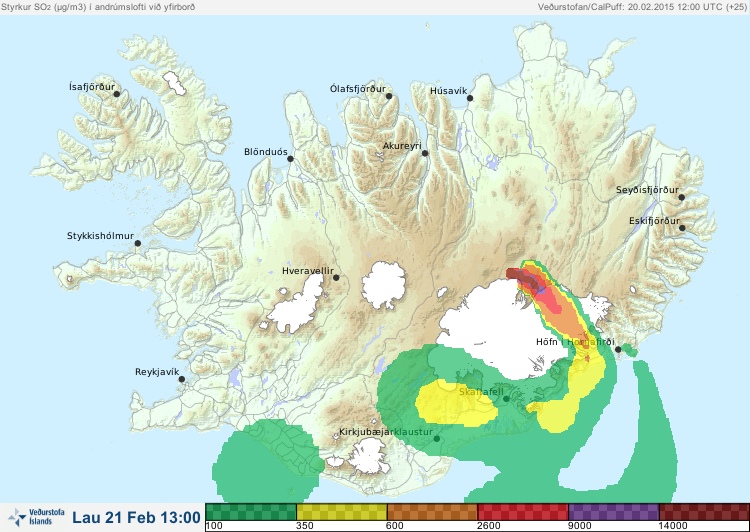The width and height of the screenshot is (750, 532).
Task: Click the Blönduós marker dot
Action: [x=290, y=158]
